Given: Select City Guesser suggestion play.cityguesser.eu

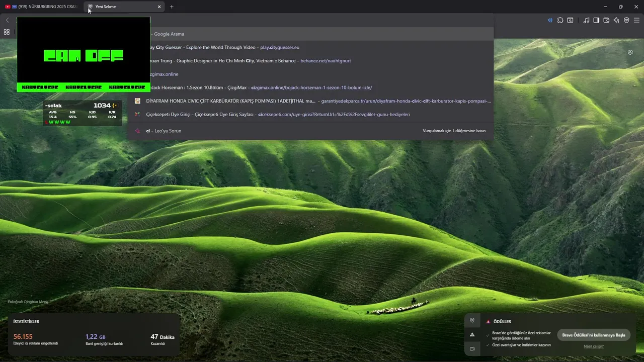Looking at the screenshot, I should 310,47.
